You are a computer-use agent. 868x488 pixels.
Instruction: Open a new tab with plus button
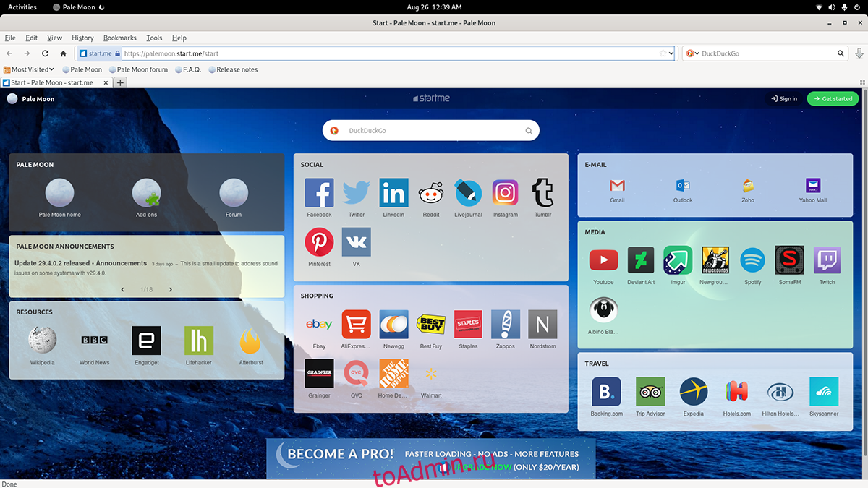click(121, 82)
